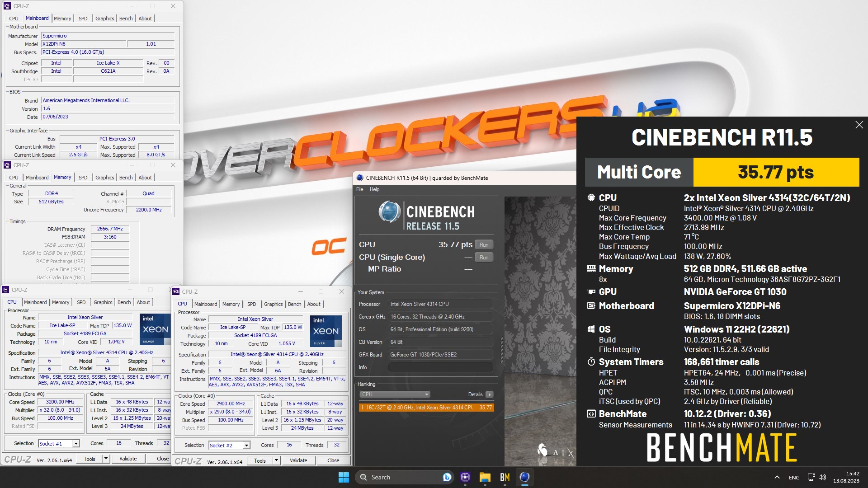The width and height of the screenshot is (868, 488).
Task: Click the Mainboard CPU-Z window title icon
Action: (x=7, y=6)
